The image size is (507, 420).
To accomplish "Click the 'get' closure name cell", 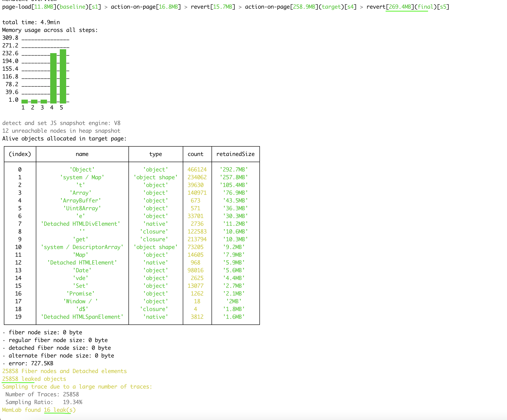I will click(81, 239).
